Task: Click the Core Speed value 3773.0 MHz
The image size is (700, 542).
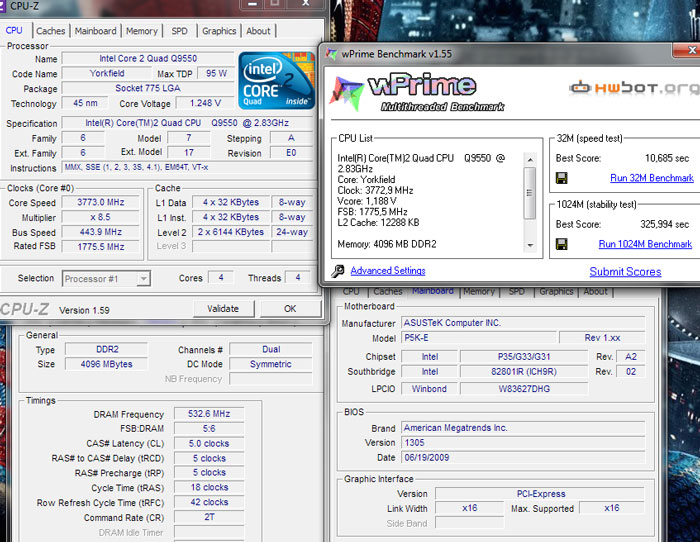Action: point(101,202)
